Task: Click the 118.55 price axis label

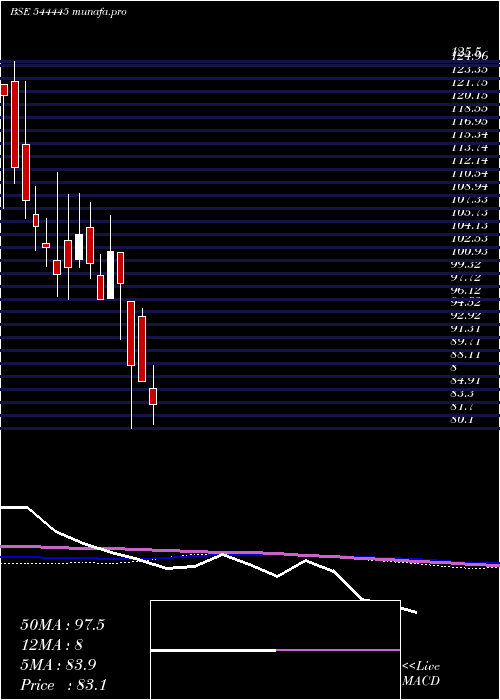Action: pyautogui.click(x=470, y=108)
